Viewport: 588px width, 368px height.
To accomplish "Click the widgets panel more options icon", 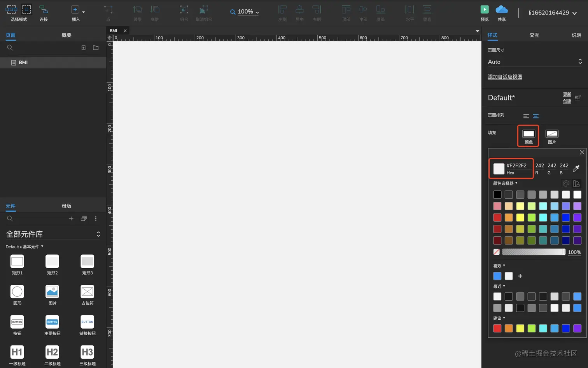I will tap(96, 218).
